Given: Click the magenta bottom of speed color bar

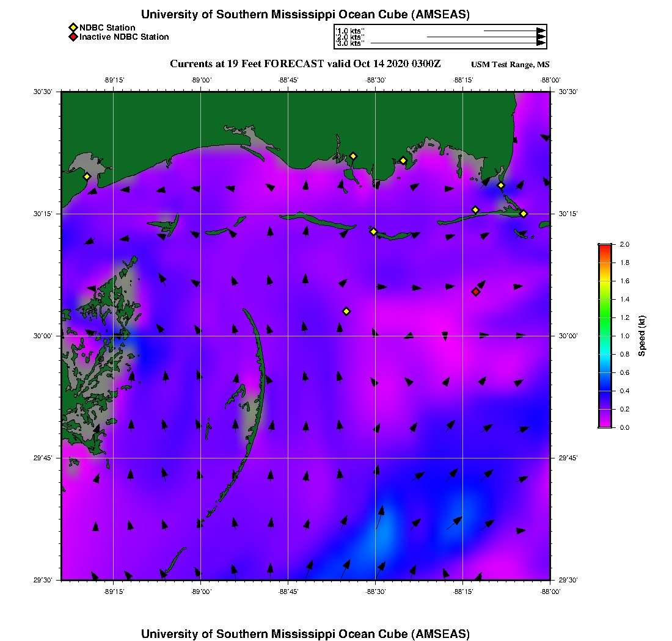Looking at the screenshot, I should 605,426.
